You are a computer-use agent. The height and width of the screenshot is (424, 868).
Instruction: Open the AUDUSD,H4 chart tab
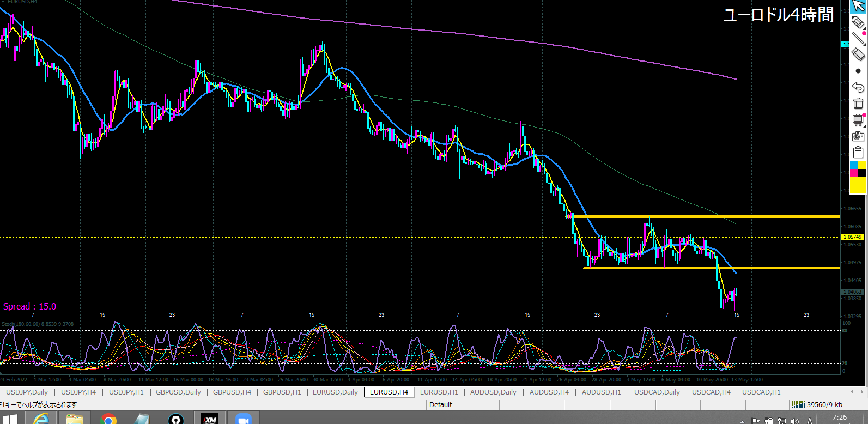point(549,392)
